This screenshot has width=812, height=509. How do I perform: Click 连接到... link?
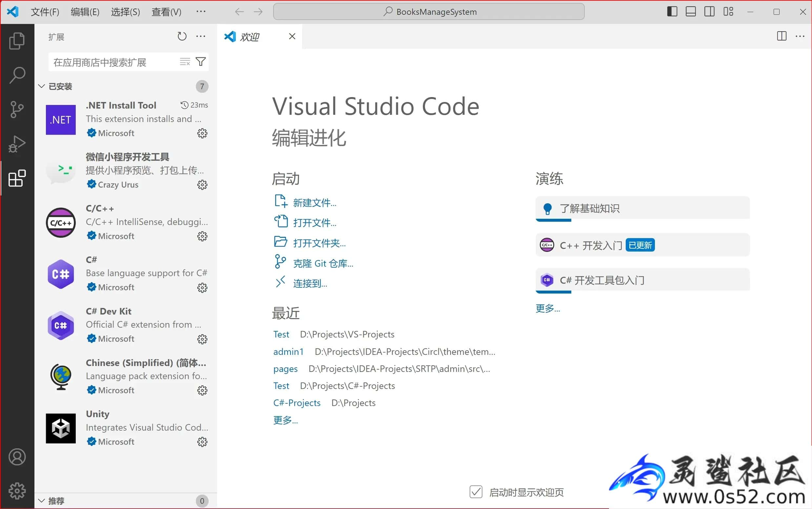(x=310, y=283)
